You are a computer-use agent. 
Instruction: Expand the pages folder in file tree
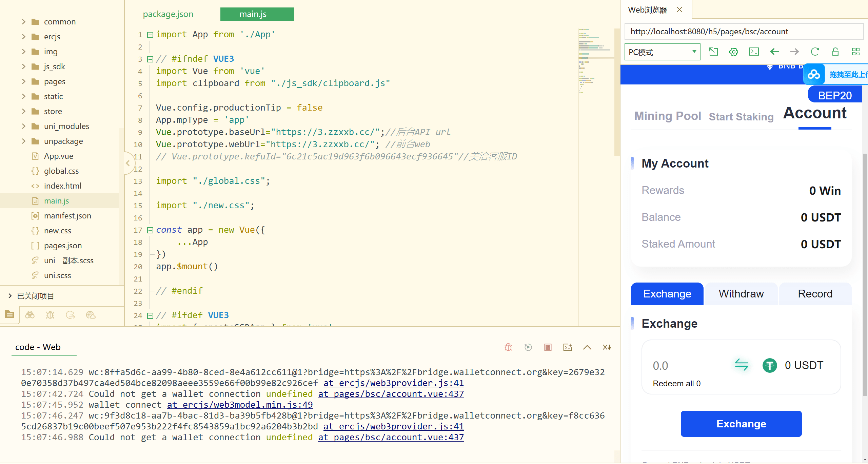23,81
